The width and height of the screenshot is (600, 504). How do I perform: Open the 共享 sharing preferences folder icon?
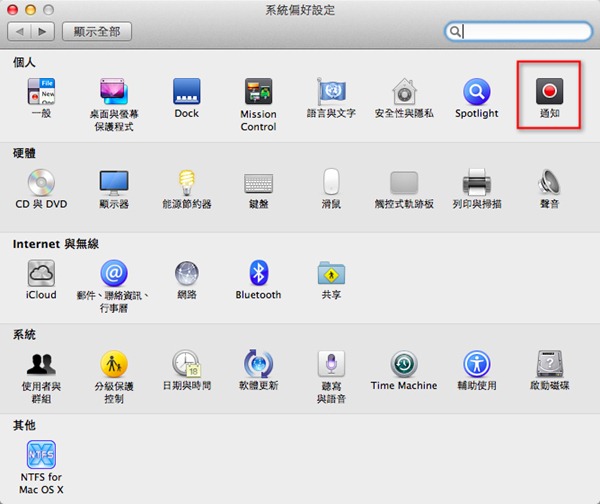coord(331,273)
